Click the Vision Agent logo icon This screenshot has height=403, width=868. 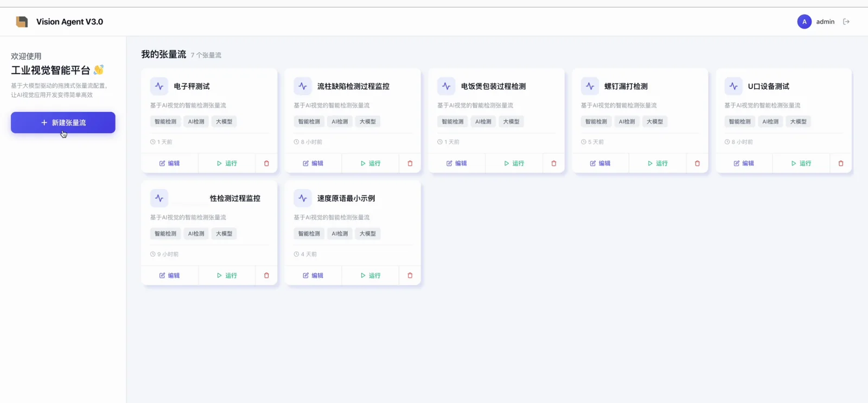click(x=22, y=22)
